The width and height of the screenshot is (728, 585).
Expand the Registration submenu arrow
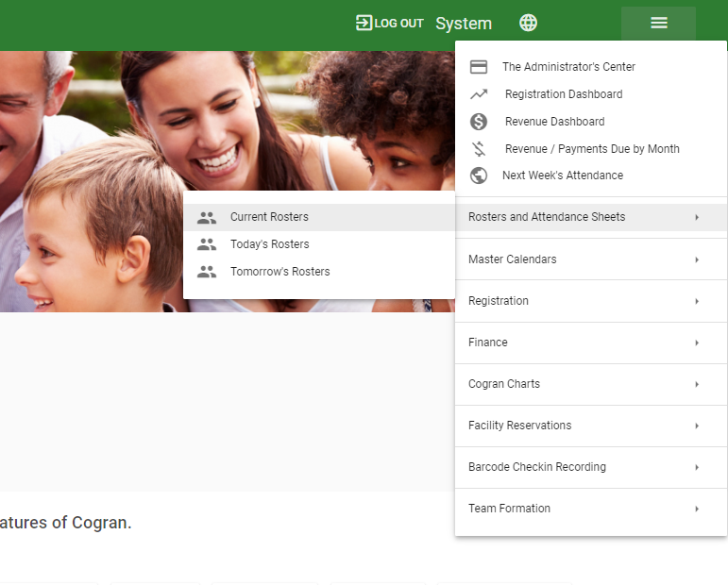pos(697,301)
